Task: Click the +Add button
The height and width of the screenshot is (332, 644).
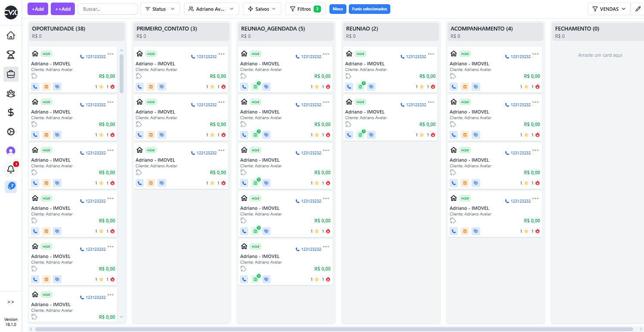Action: point(37,9)
